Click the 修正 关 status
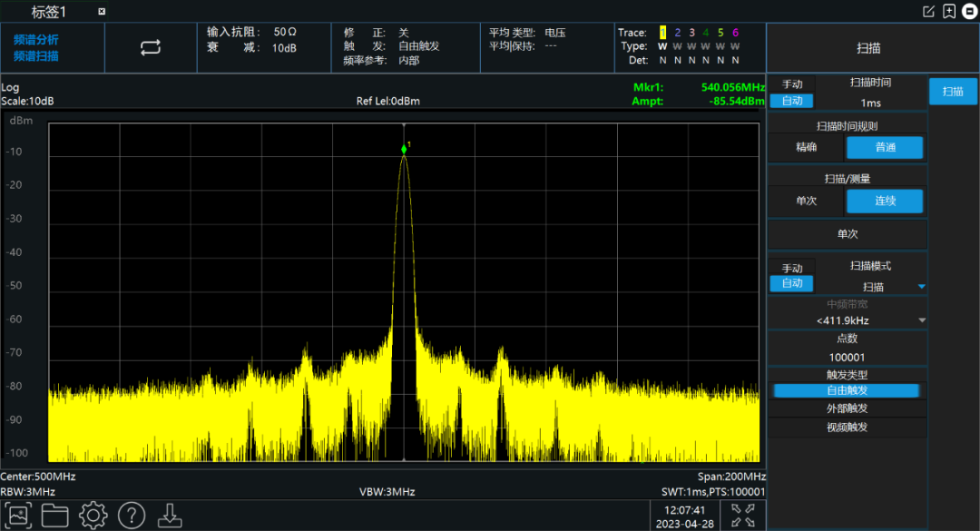The height and width of the screenshot is (531, 980). 377,33
